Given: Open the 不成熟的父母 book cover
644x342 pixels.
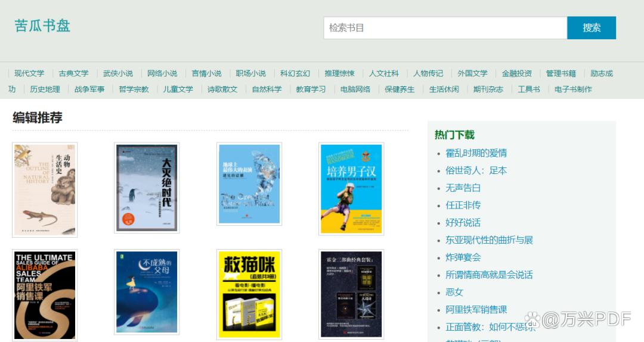Looking at the screenshot, I should click(x=147, y=291).
